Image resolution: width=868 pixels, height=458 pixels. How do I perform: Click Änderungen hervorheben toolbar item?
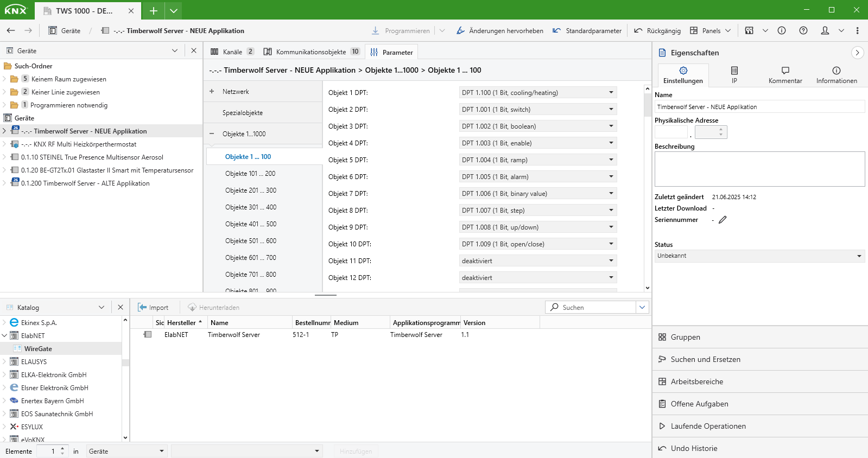point(499,31)
